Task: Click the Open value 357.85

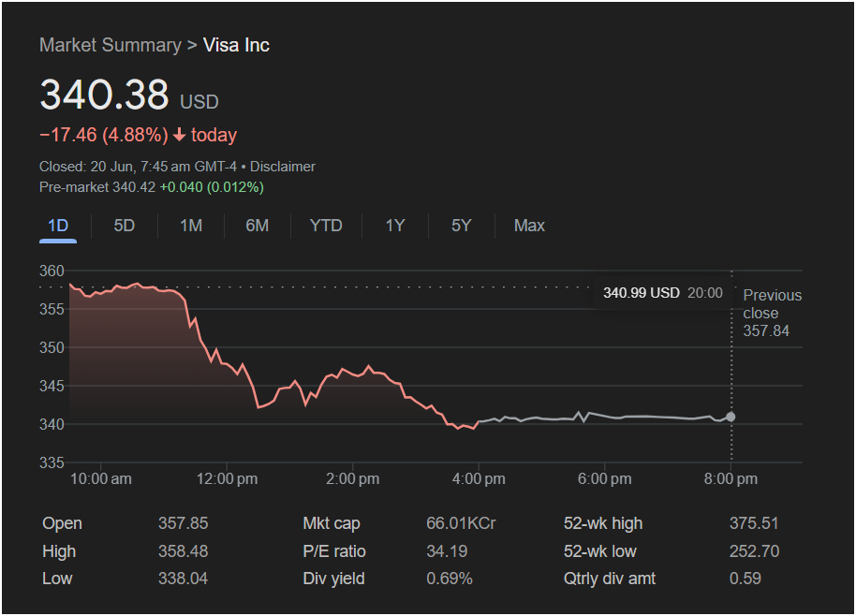Action: click(183, 523)
